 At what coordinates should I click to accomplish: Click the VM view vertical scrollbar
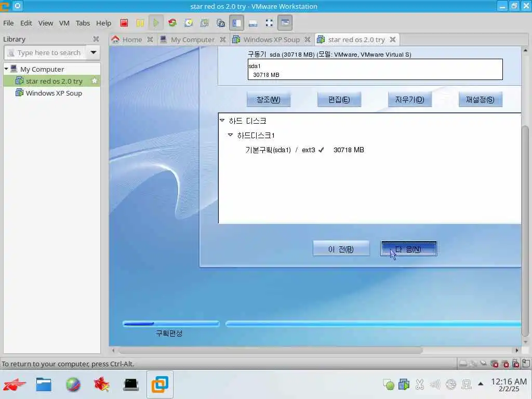pyautogui.click(x=525, y=231)
